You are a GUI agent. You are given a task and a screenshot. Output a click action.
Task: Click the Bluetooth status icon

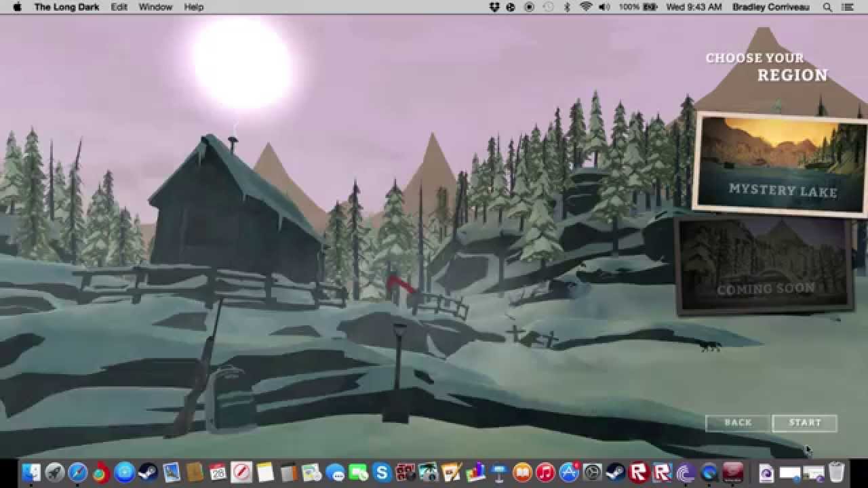(x=568, y=7)
